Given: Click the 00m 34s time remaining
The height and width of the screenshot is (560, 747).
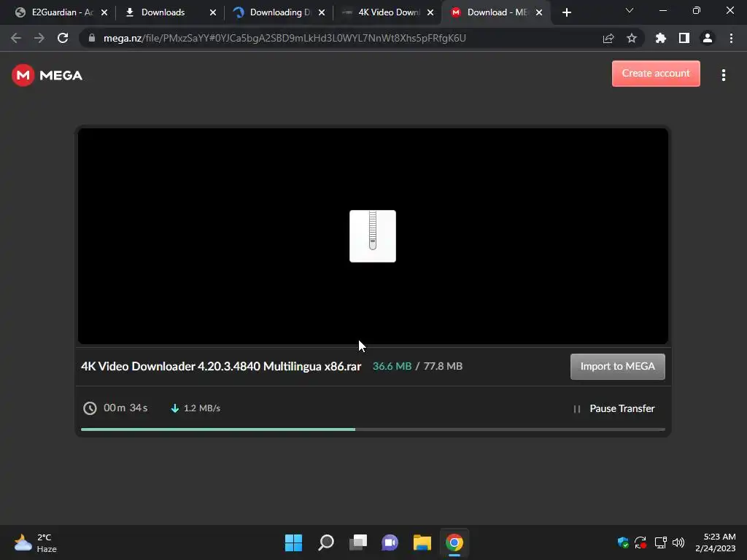Looking at the screenshot, I should pyautogui.click(x=125, y=408).
